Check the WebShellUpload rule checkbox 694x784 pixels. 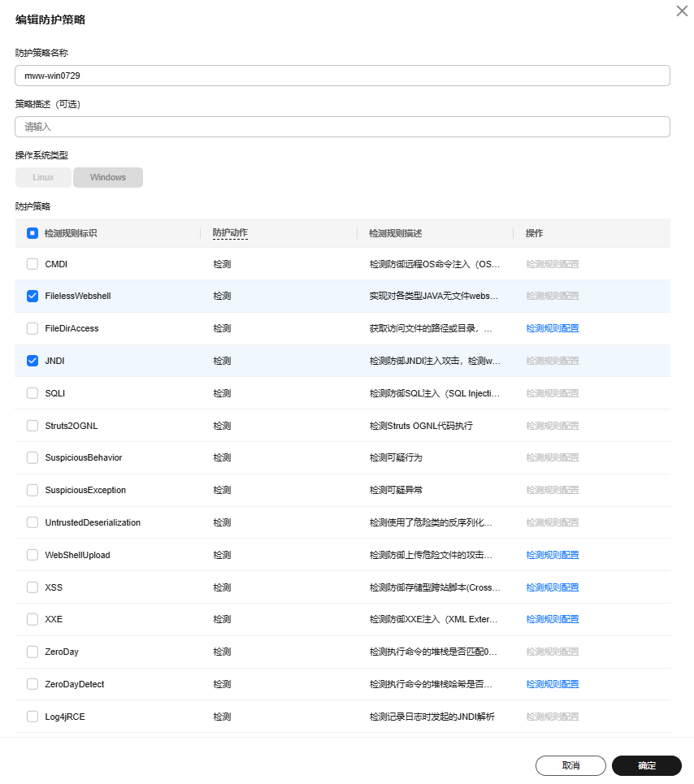coord(33,556)
